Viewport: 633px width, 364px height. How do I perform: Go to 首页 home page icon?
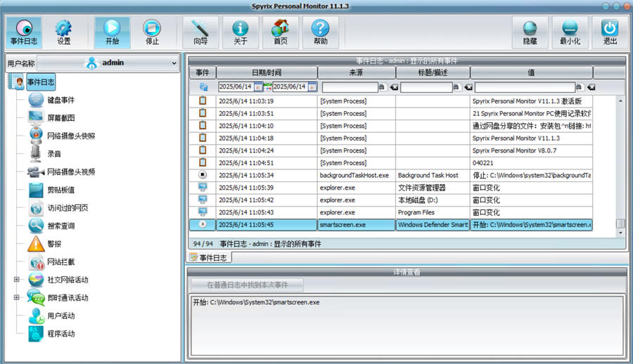coord(280,32)
